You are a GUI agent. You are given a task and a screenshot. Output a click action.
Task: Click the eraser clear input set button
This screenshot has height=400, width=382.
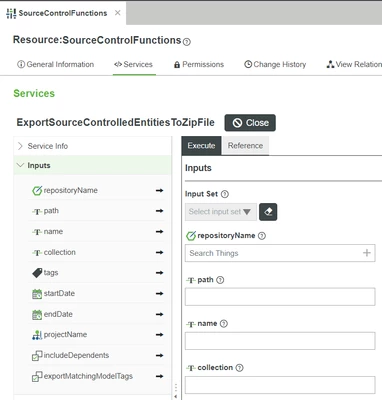268,212
